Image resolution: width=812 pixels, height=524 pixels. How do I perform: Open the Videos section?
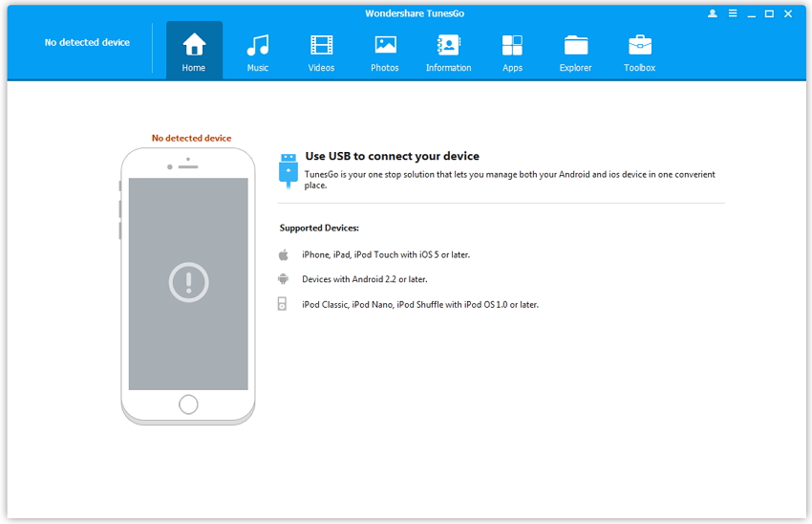pos(321,52)
